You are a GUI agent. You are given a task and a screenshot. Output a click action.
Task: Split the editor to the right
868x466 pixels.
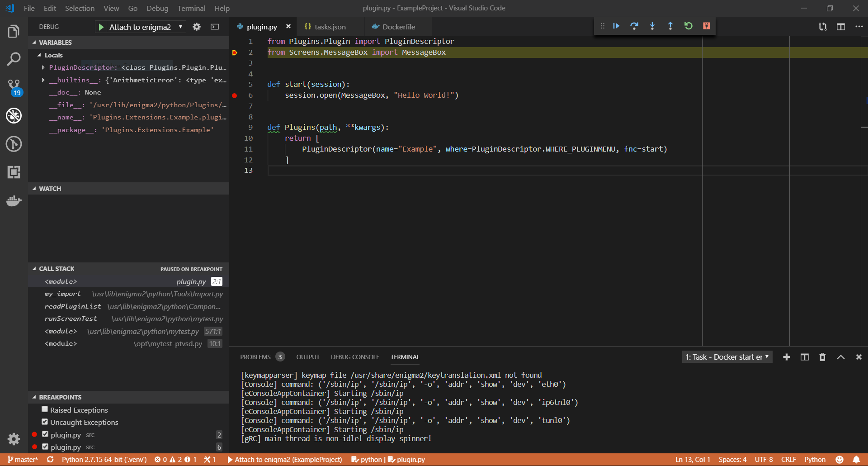841,27
